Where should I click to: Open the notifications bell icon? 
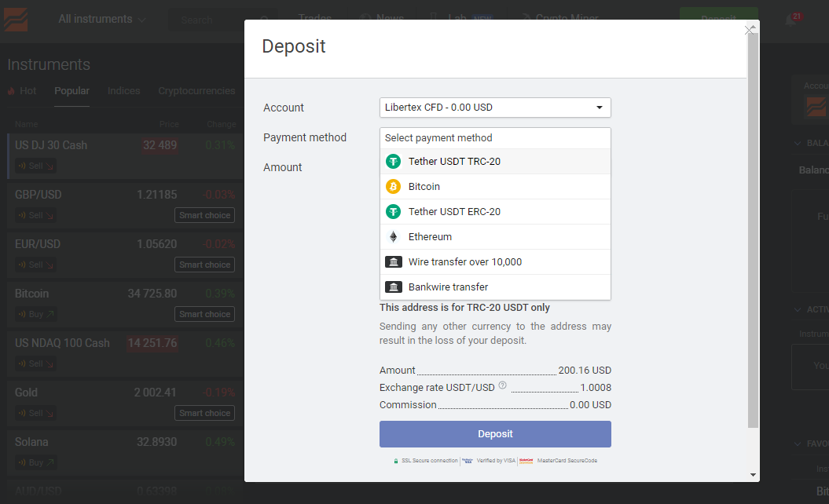(790, 20)
